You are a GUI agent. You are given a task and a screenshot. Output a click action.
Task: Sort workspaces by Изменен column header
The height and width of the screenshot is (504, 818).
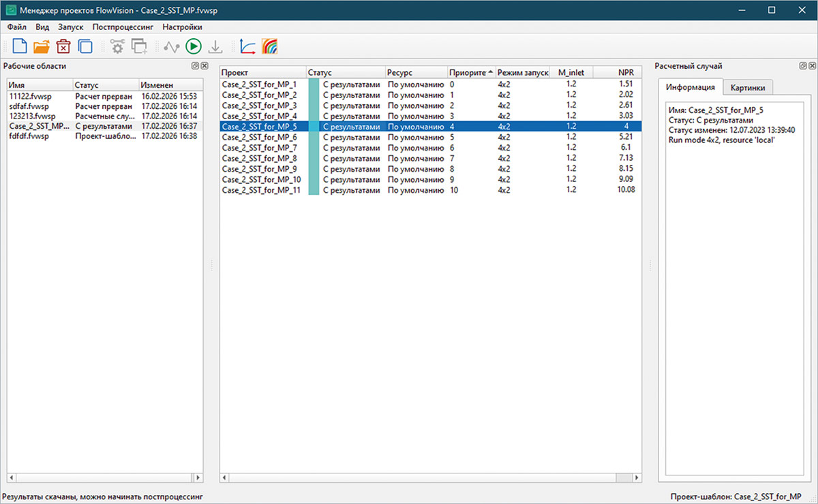pyautogui.click(x=170, y=86)
